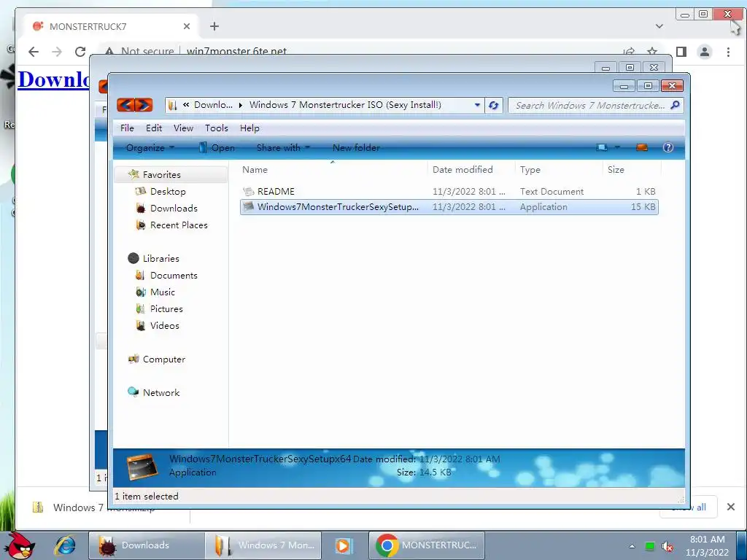Open Chrome profile avatar
This screenshot has width=747, height=560.
coord(705,52)
